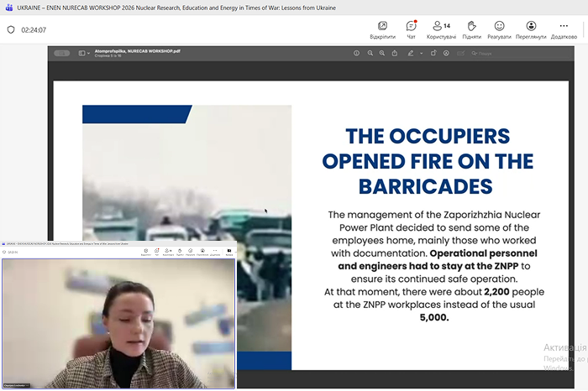
Task: Open the reactions menu (Реагувати)
Action: 500,29
